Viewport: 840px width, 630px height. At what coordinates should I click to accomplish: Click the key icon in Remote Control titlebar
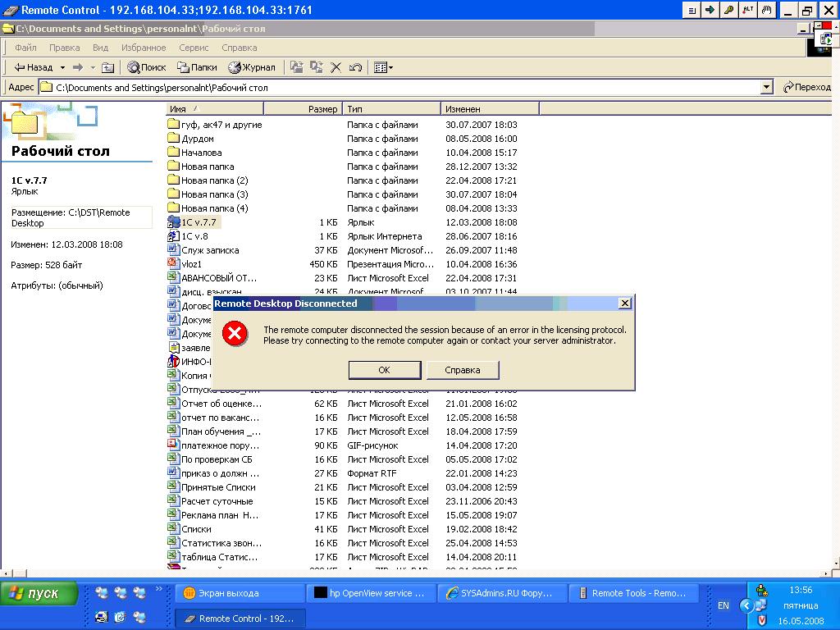pos(729,10)
